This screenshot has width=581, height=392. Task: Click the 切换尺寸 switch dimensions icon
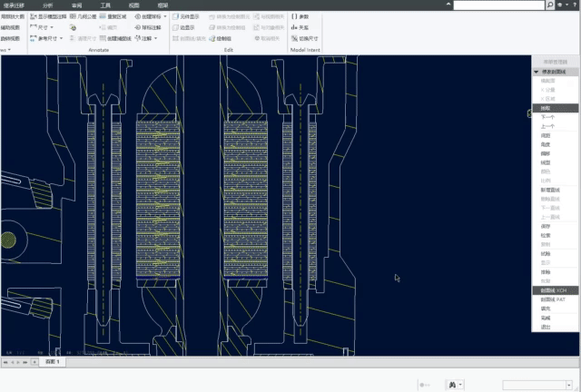(x=294, y=38)
